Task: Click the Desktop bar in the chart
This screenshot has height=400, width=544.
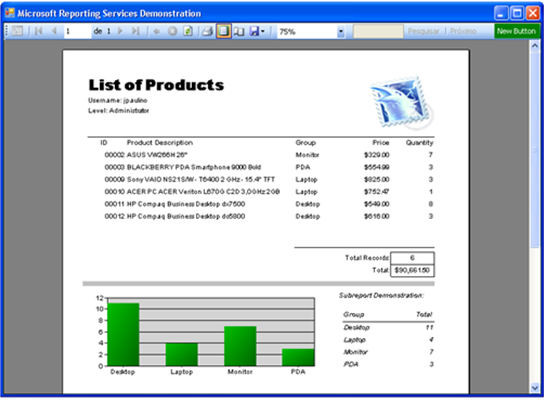Action: tap(123, 334)
